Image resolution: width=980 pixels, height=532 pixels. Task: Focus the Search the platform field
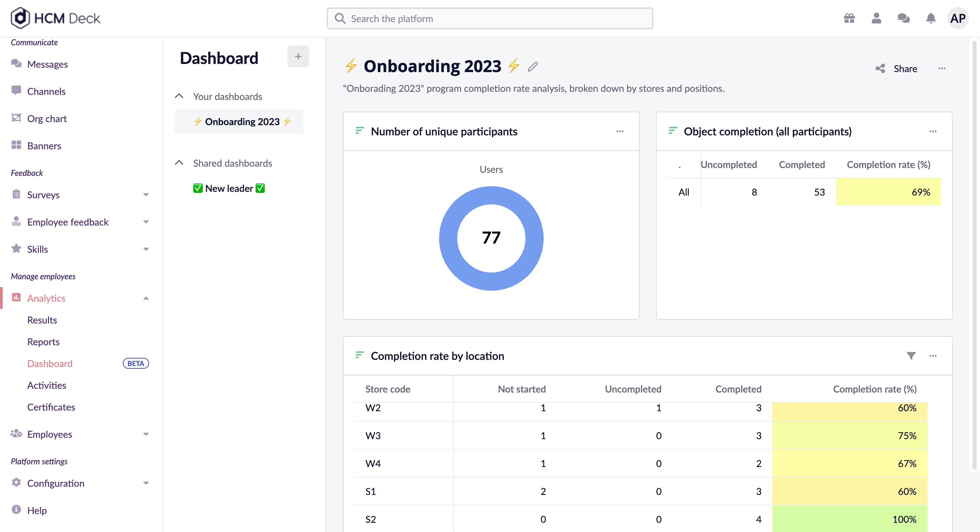(490, 18)
